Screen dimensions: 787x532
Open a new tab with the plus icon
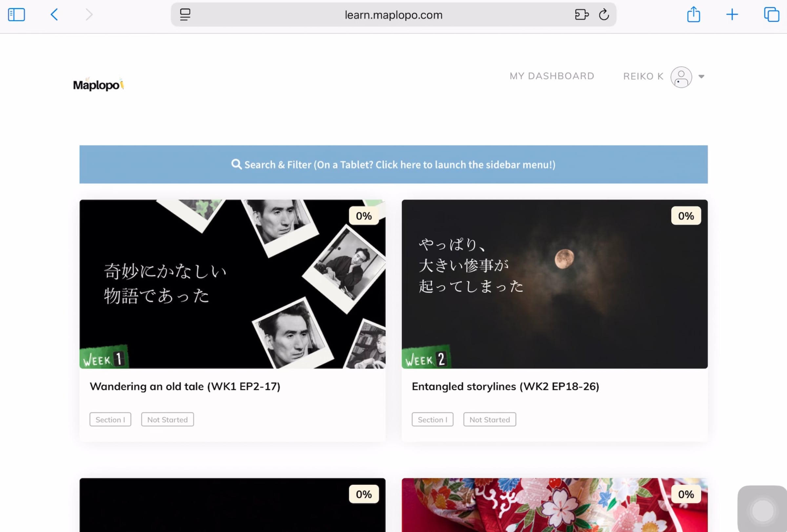pos(732,14)
